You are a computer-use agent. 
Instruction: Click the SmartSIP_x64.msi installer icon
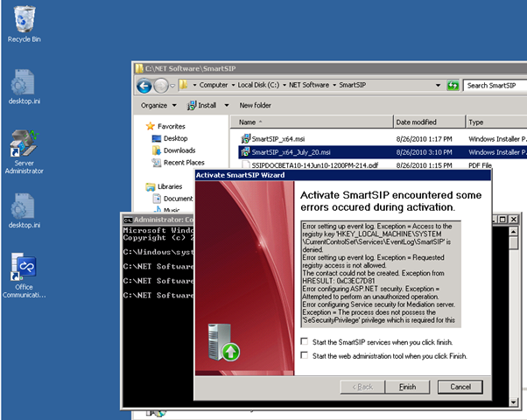pyautogui.click(x=245, y=138)
